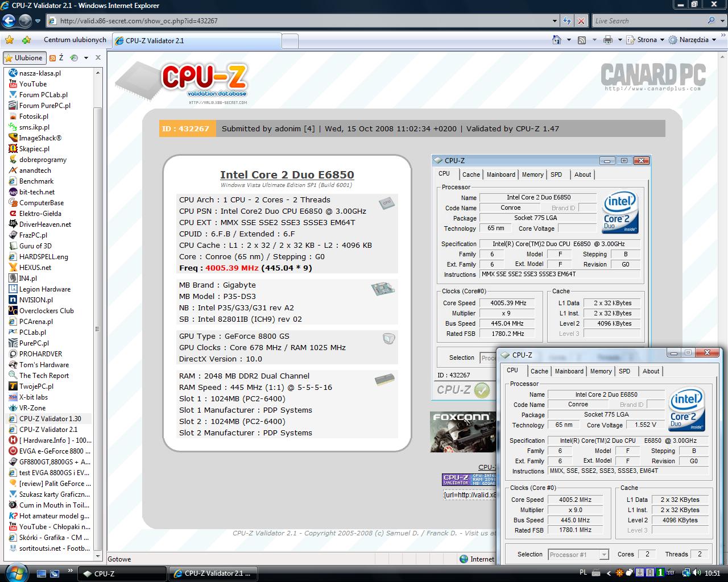Image resolution: width=728 pixels, height=582 pixels.
Task: Switch to Memory tab in front CPU-Z window
Action: pos(601,371)
